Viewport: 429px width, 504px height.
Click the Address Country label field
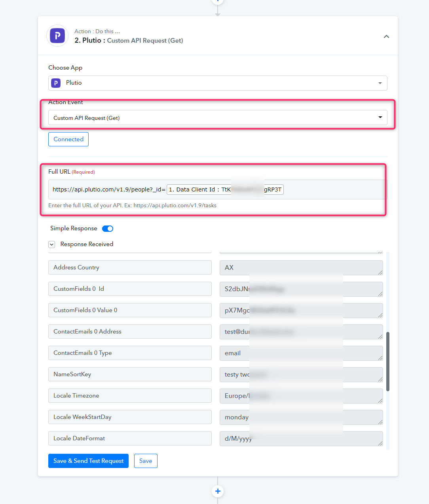[130, 267]
